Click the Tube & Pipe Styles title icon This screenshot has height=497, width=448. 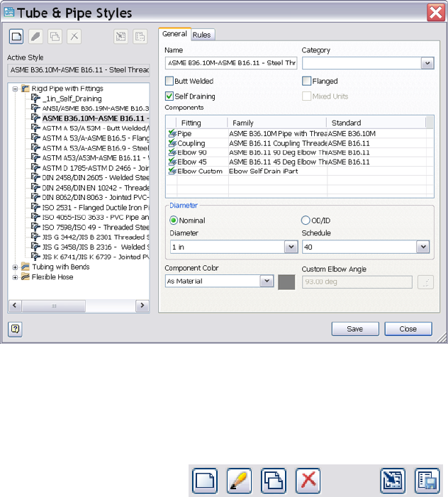pyautogui.click(x=9, y=12)
